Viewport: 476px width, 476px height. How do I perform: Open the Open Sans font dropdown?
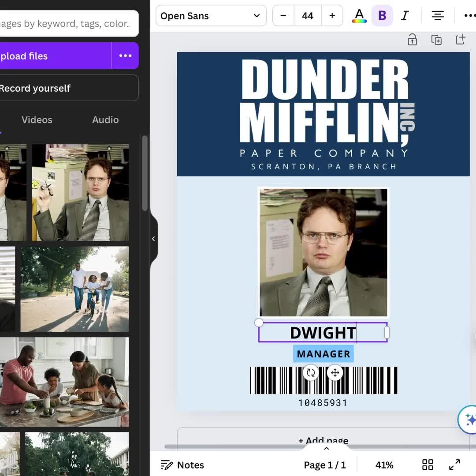[x=211, y=15]
